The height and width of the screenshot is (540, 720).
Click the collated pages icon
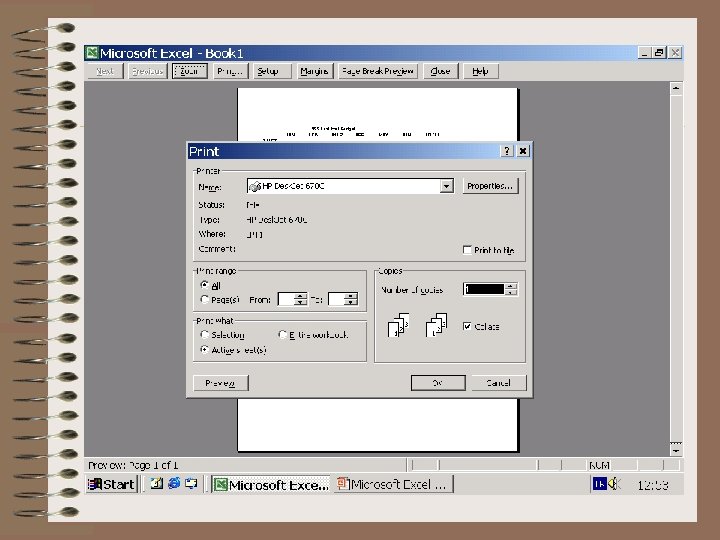click(399, 325)
